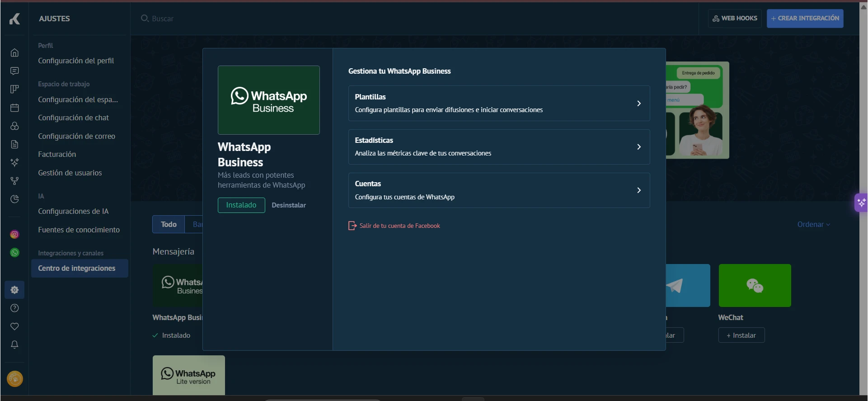Open Configuraciones de IA
The width and height of the screenshot is (868, 401).
click(x=73, y=211)
